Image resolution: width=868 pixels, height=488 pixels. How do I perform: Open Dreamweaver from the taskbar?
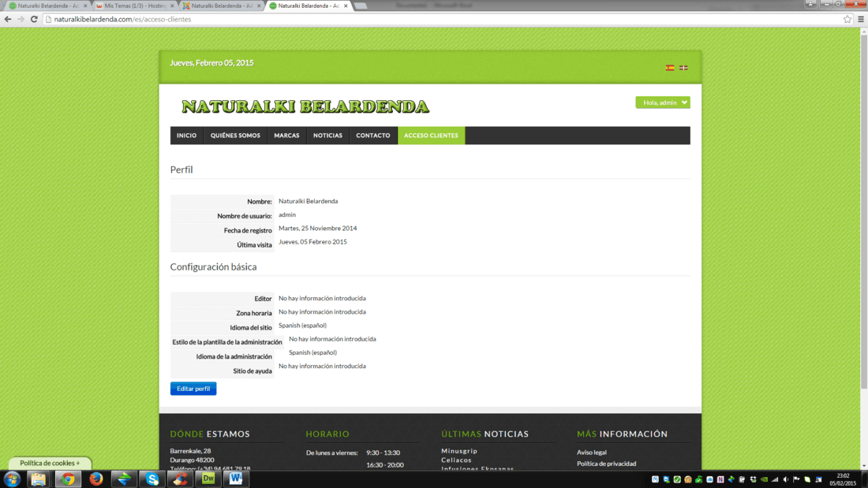[x=208, y=479]
